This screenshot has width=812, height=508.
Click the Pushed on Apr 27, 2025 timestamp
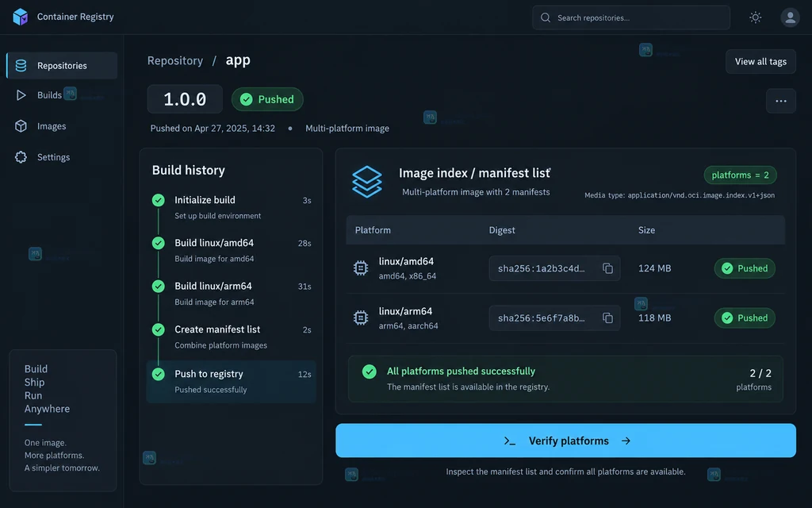[213, 128]
